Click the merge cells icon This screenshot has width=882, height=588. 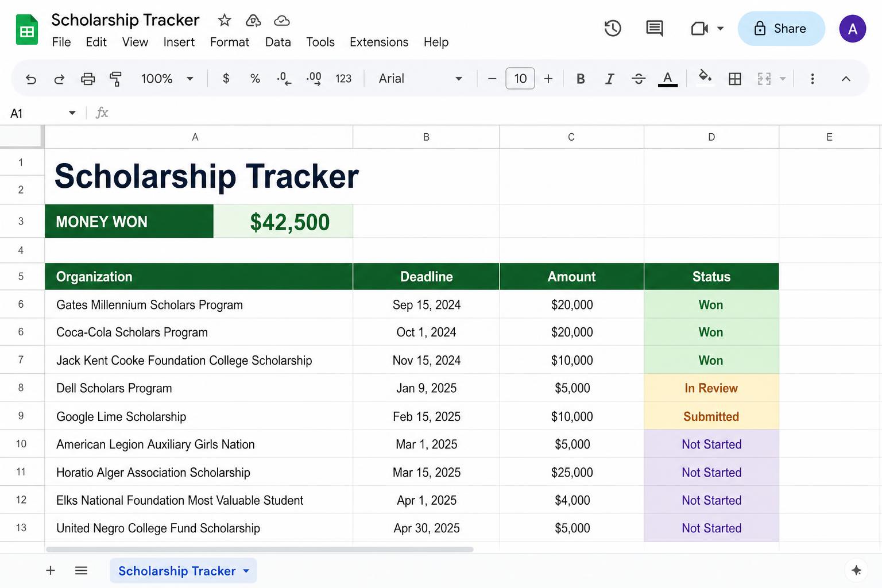[764, 79]
